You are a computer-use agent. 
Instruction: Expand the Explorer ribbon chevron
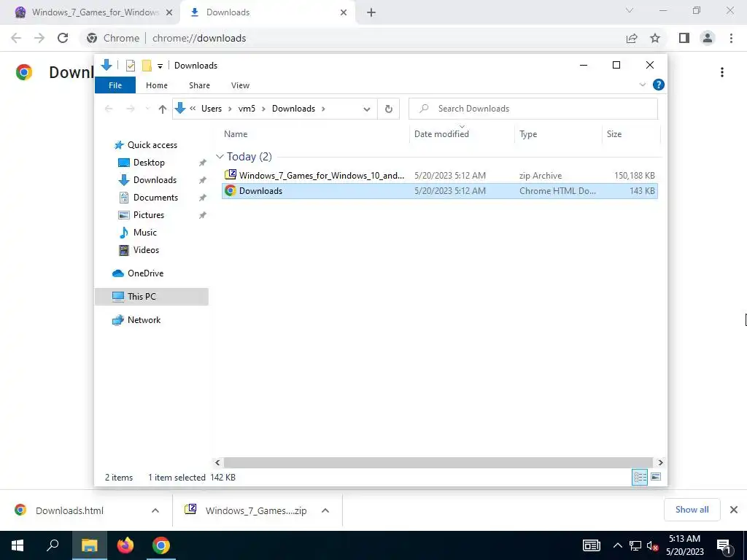[x=642, y=85]
